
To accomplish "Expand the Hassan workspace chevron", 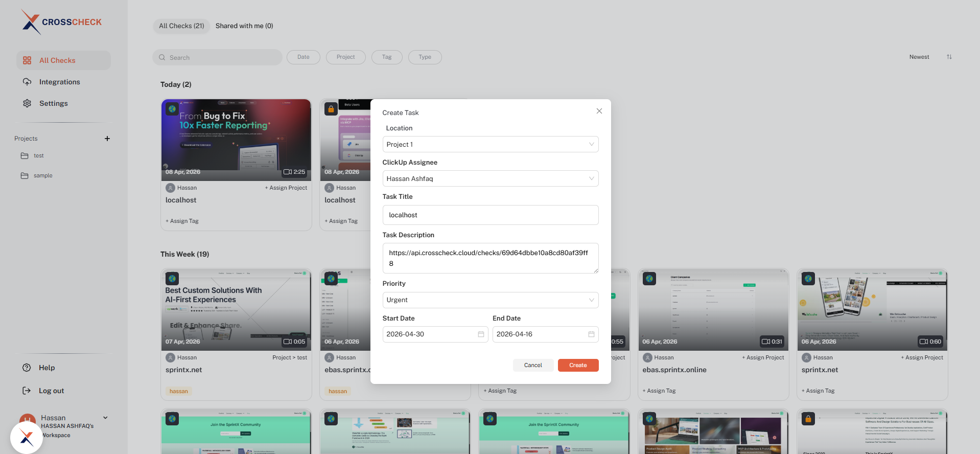I will (x=105, y=418).
